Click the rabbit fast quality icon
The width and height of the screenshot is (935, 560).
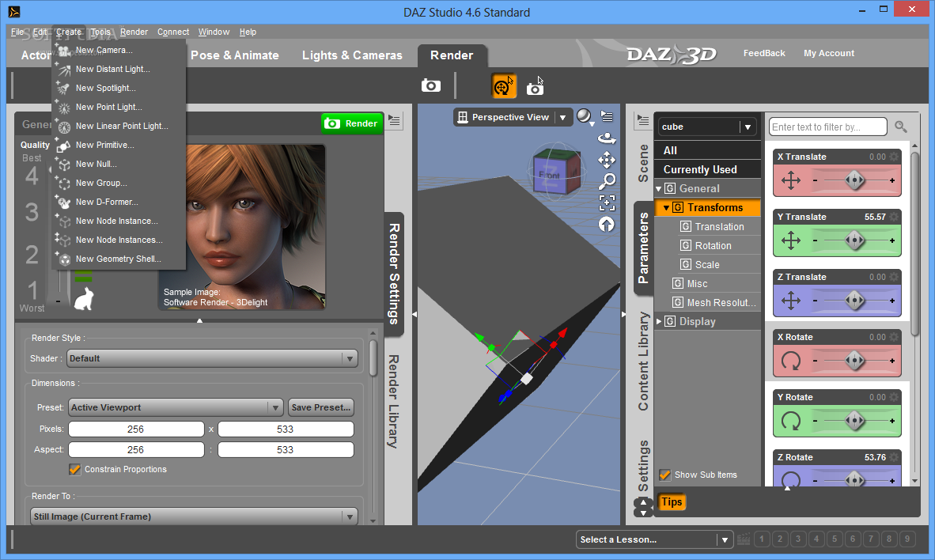[84, 298]
